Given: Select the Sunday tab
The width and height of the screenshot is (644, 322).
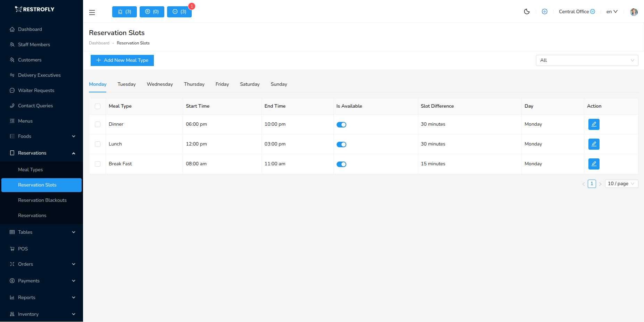Looking at the screenshot, I should tap(279, 84).
